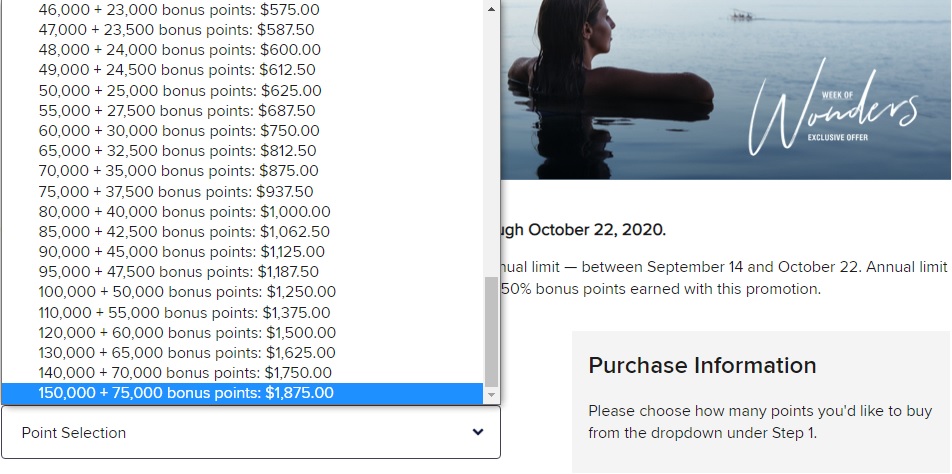
Task: Click the dropdown list scrollbar thumb
Action: pos(490,330)
